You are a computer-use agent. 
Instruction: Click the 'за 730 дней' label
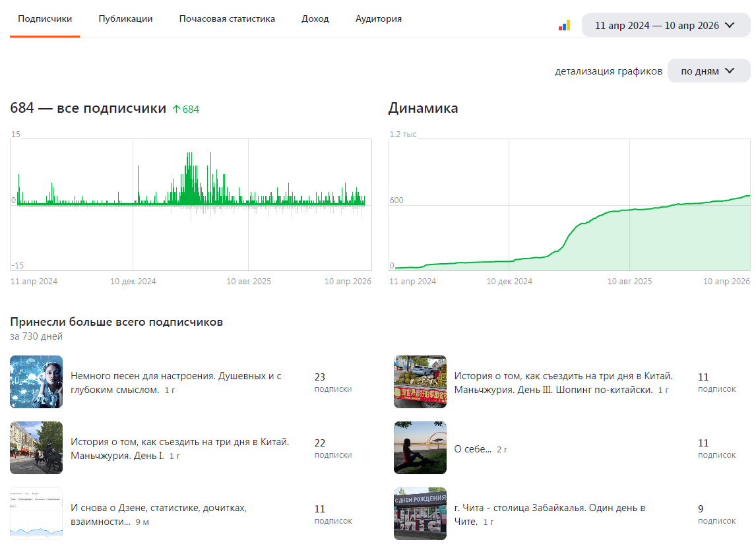click(x=37, y=336)
